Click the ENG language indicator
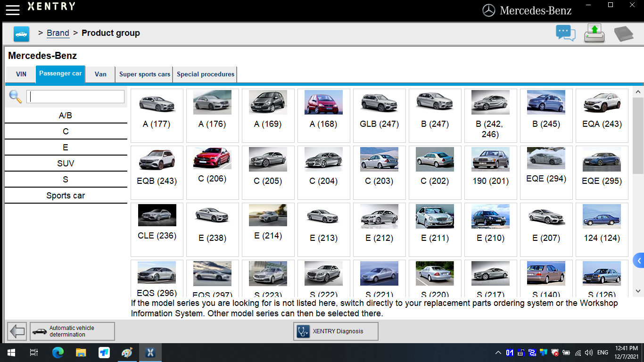The height and width of the screenshot is (362, 644). pos(603,353)
